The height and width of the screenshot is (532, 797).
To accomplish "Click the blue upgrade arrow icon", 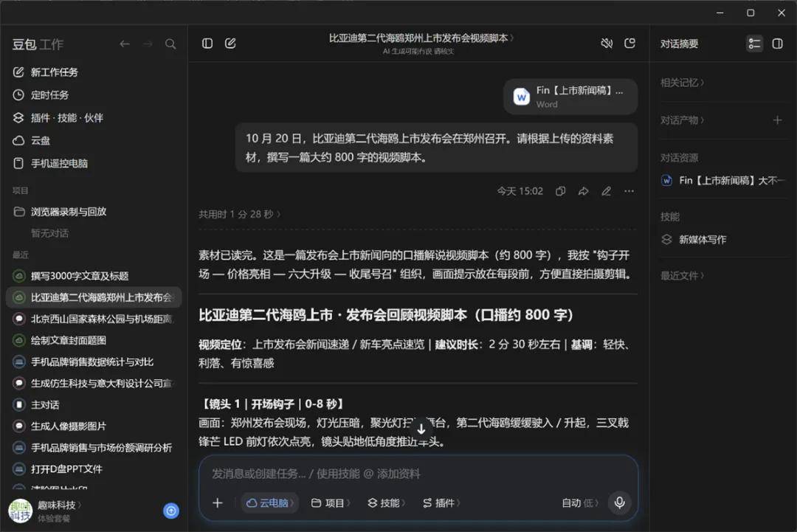I will [x=171, y=510].
